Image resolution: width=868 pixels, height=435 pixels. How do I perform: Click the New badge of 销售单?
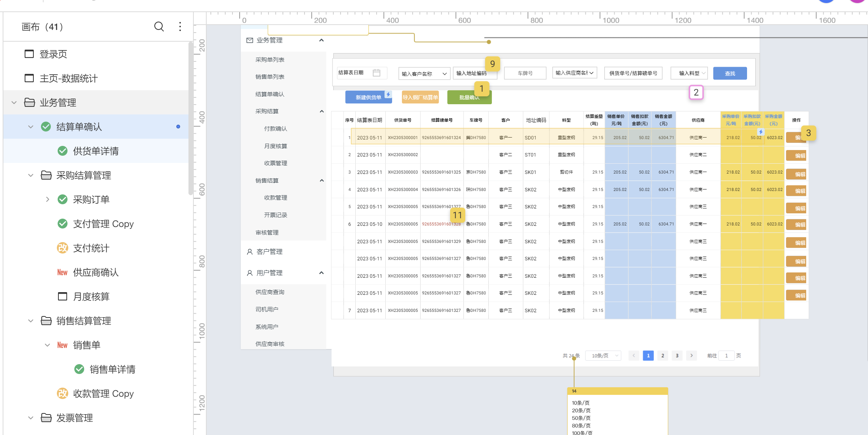pos(62,345)
